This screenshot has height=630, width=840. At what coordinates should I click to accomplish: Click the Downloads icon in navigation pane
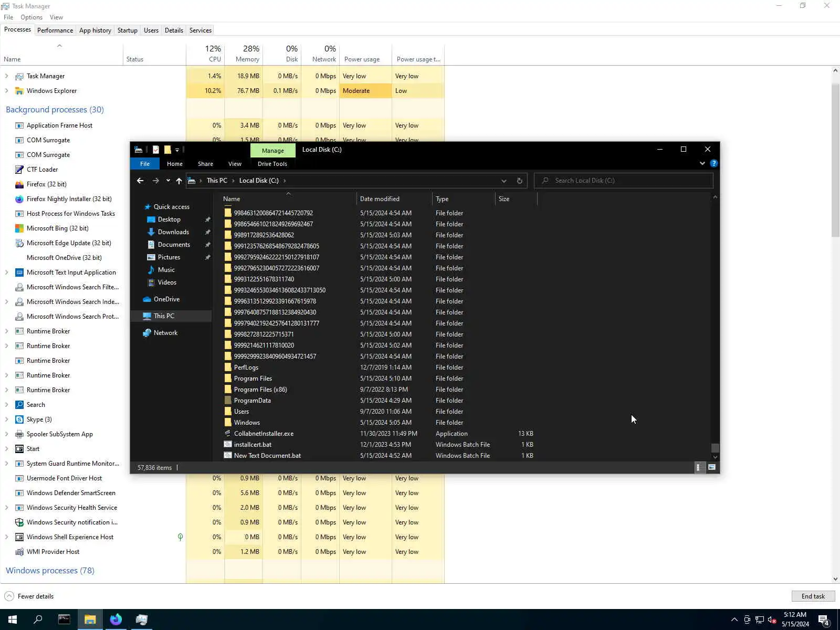tap(151, 232)
